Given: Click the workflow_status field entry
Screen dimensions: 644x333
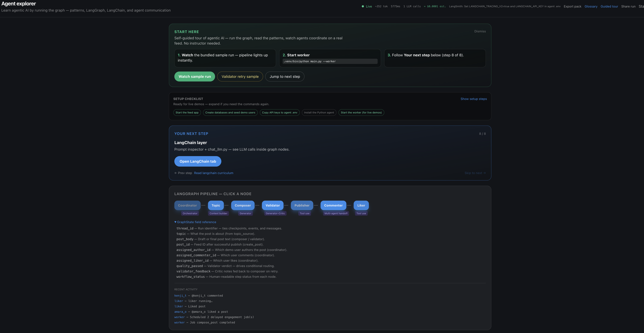Looking at the screenshot, I should pos(226,276).
